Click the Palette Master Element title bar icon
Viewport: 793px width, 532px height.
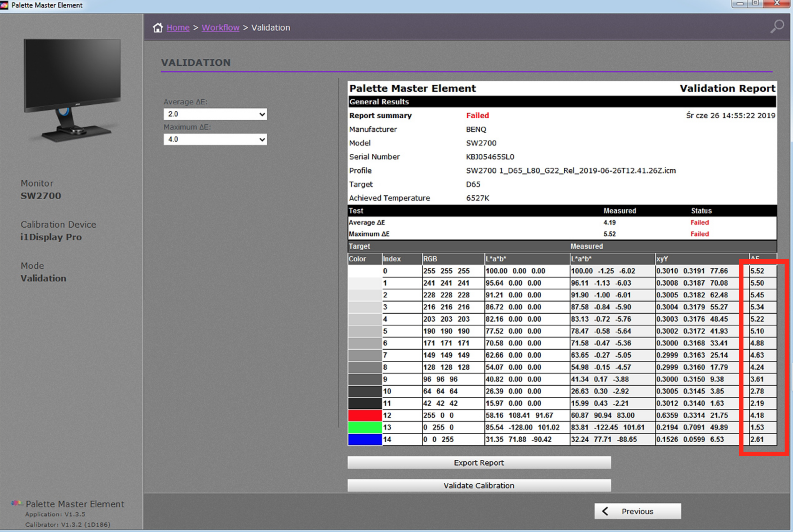tap(4, 5)
